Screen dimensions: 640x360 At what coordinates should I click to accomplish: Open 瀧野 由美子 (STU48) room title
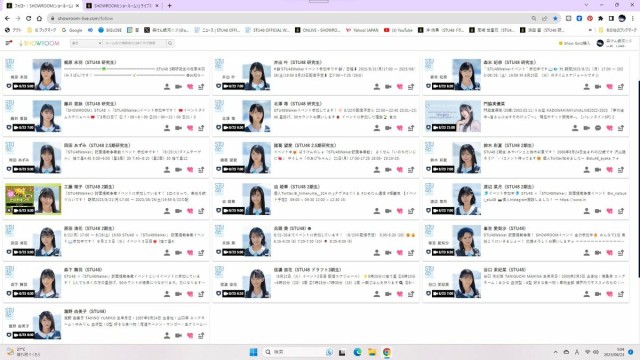(85, 311)
